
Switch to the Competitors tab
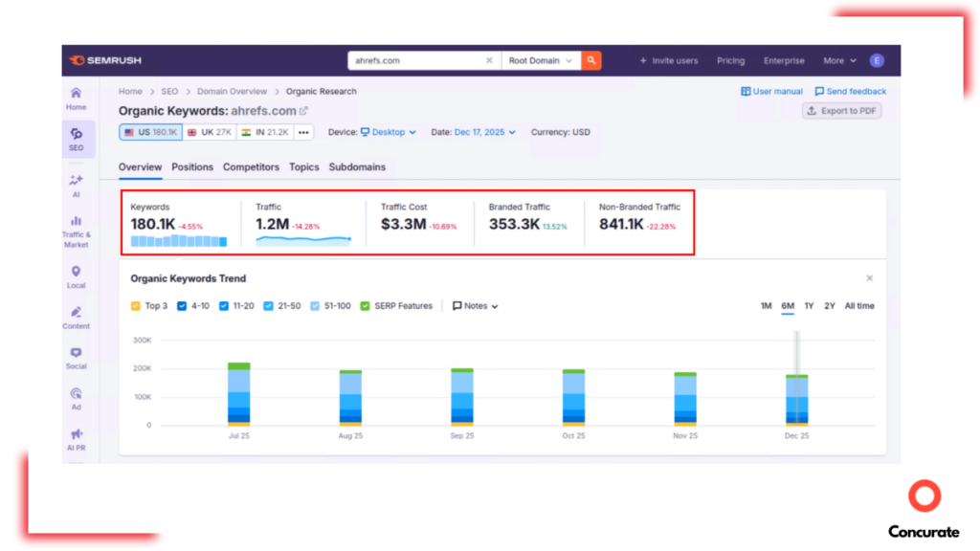click(251, 166)
